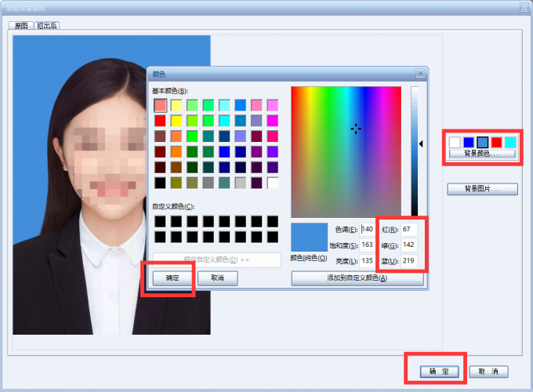Choose the black swatch in basic colors

click(x=160, y=183)
